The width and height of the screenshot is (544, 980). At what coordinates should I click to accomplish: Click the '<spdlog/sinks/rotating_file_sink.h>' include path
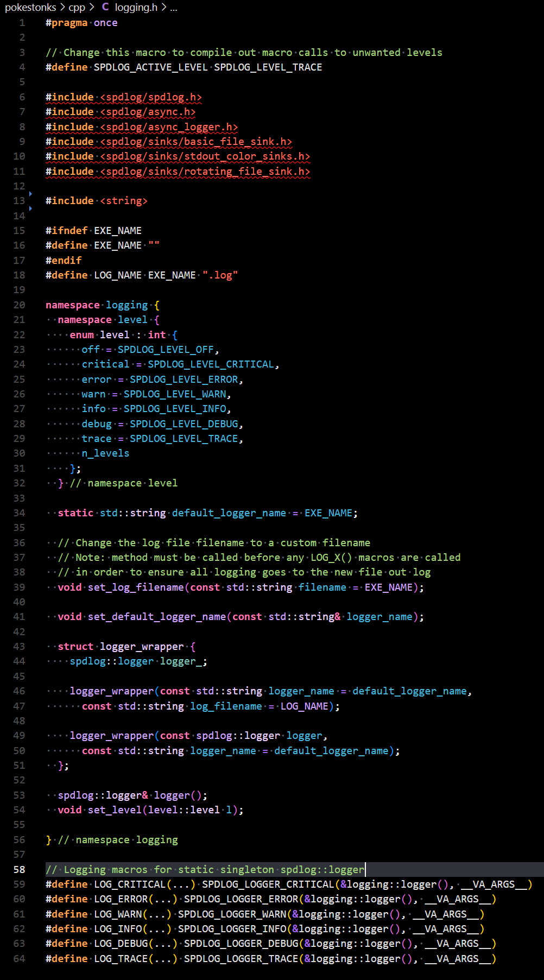pos(205,171)
